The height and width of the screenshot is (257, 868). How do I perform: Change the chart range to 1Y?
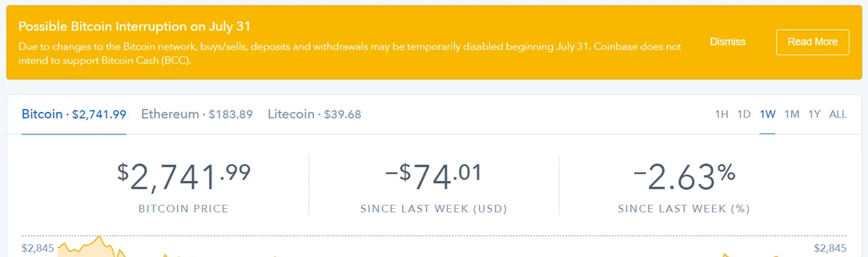814,114
